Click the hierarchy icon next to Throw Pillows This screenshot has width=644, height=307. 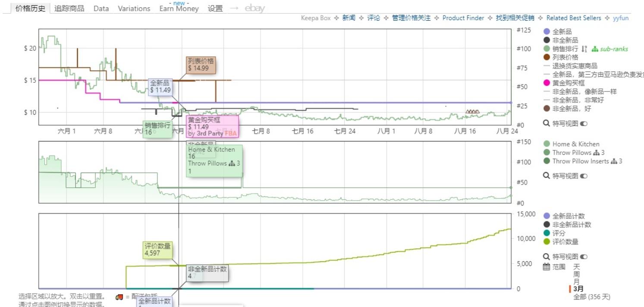click(597, 153)
